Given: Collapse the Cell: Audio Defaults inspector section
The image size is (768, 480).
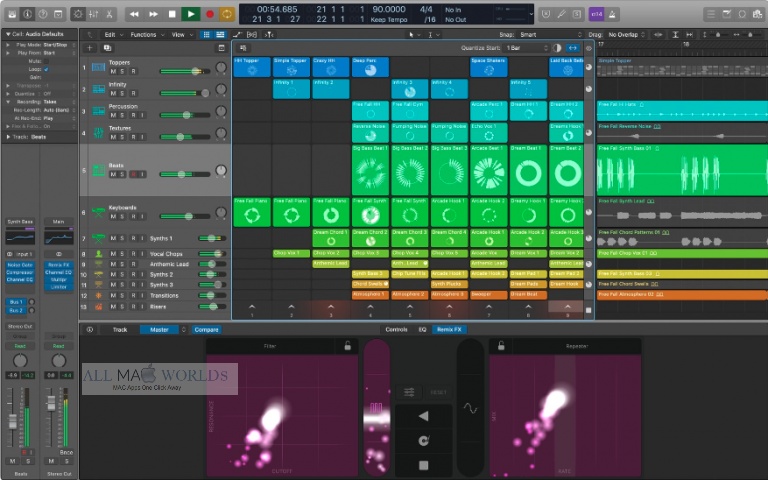Looking at the screenshot, I should point(8,34).
